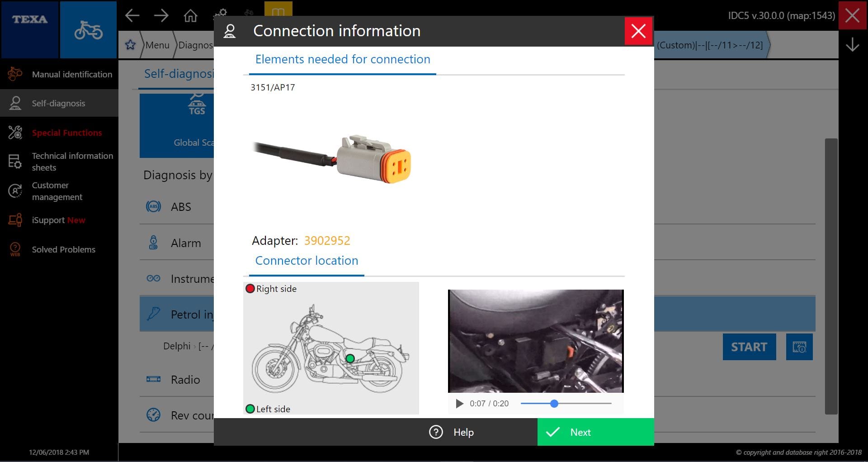Close the Connection information dialog

(638, 31)
